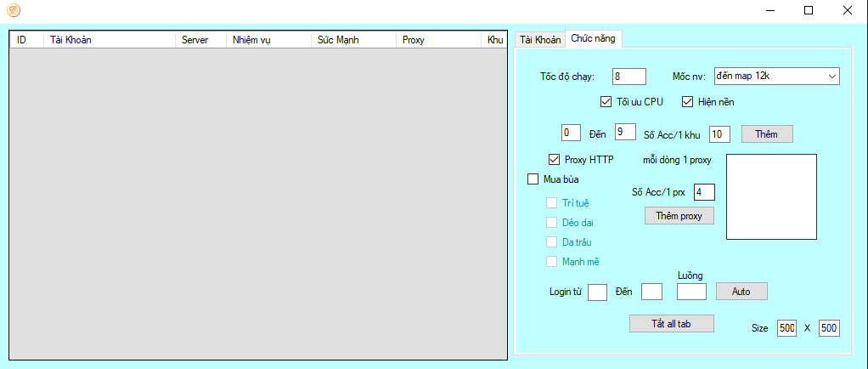Switch to the Tài Khoản tab
Screen dimensions: 868x369
coord(540,40)
